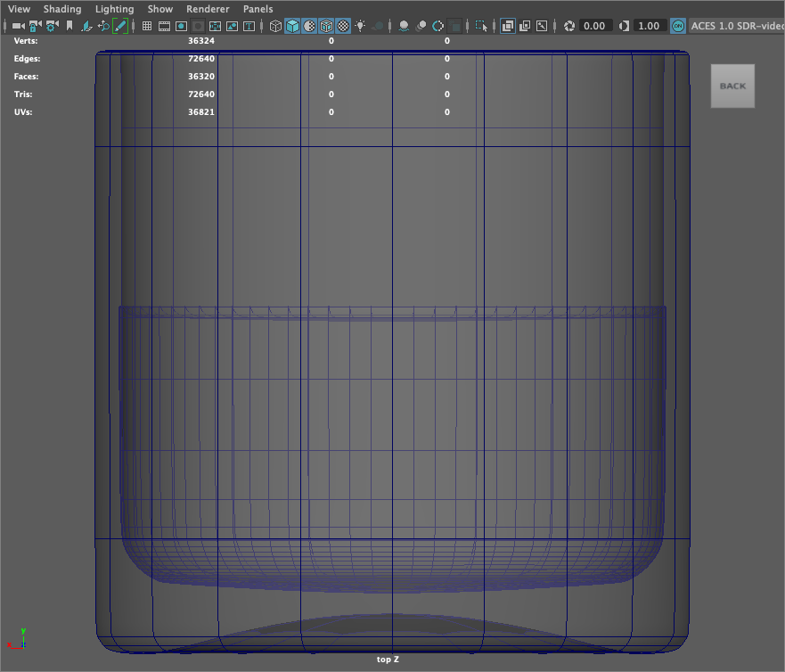Toggle the Resolution Gate icon
The height and width of the screenshot is (672, 785).
click(x=182, y=27)
